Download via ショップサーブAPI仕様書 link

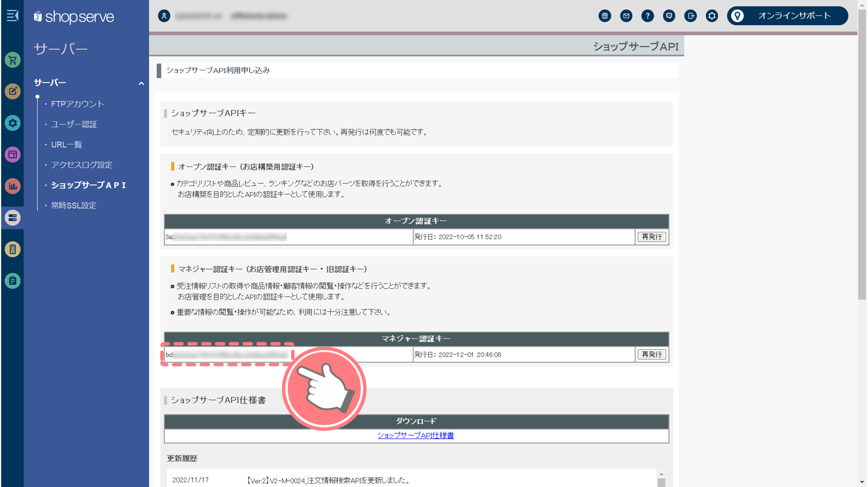tap(416, 436)
